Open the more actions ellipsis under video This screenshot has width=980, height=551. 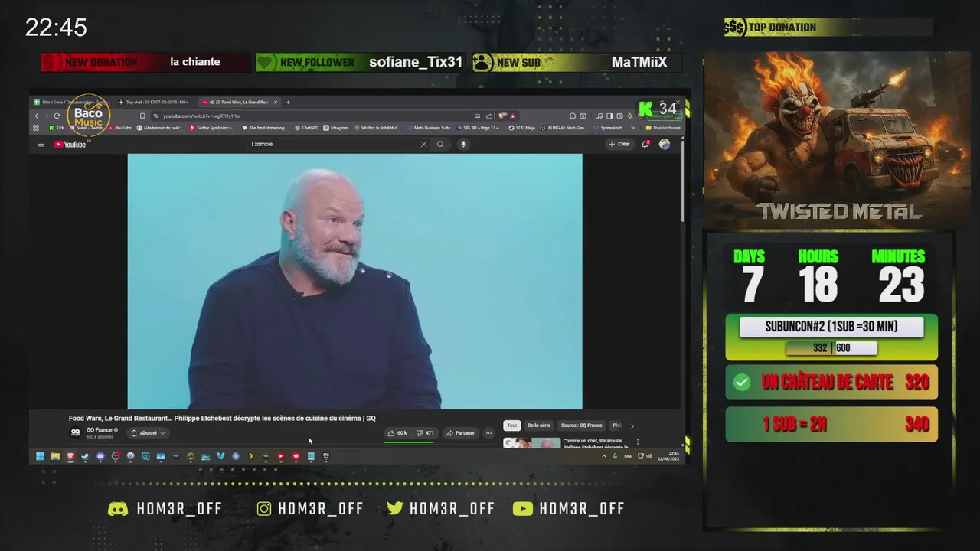tap(488, 433)
